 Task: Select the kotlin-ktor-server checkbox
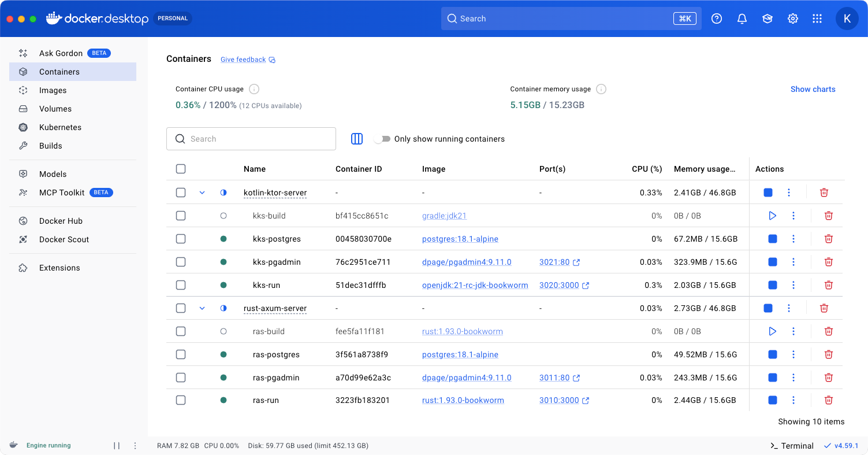[181, 193]
